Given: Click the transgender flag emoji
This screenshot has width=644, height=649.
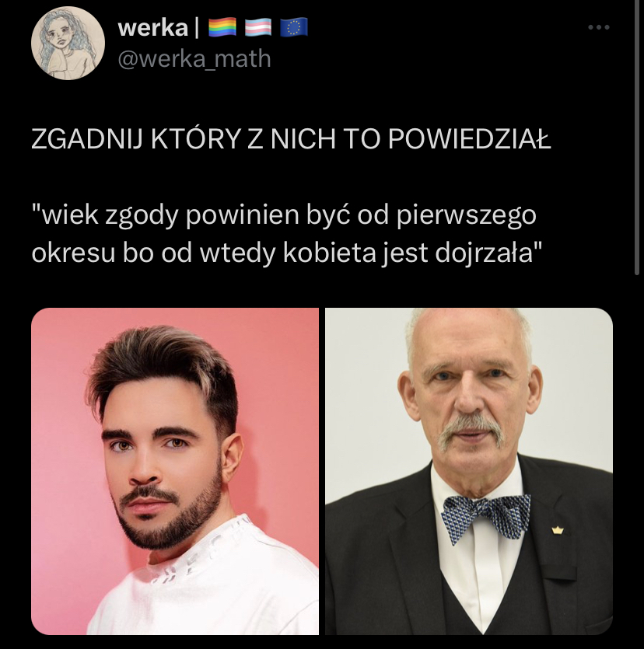Looking at the screenshot, I should [258, 28].
